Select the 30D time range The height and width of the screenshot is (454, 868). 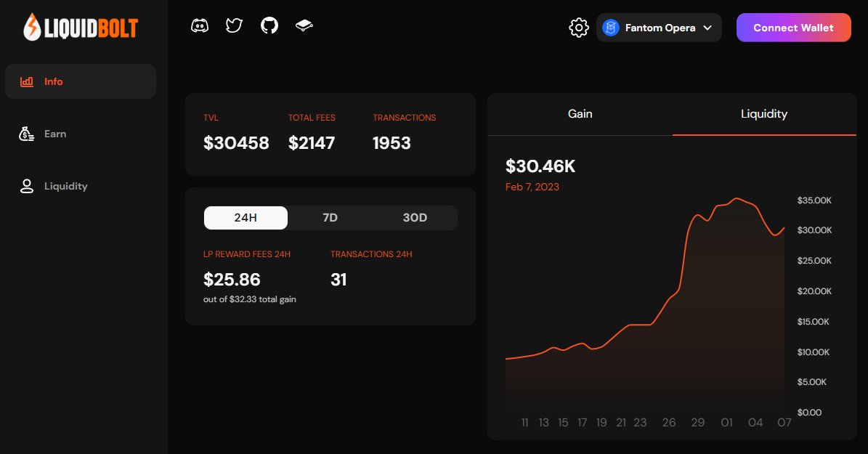pyautogui.click(x=415, y=218)
